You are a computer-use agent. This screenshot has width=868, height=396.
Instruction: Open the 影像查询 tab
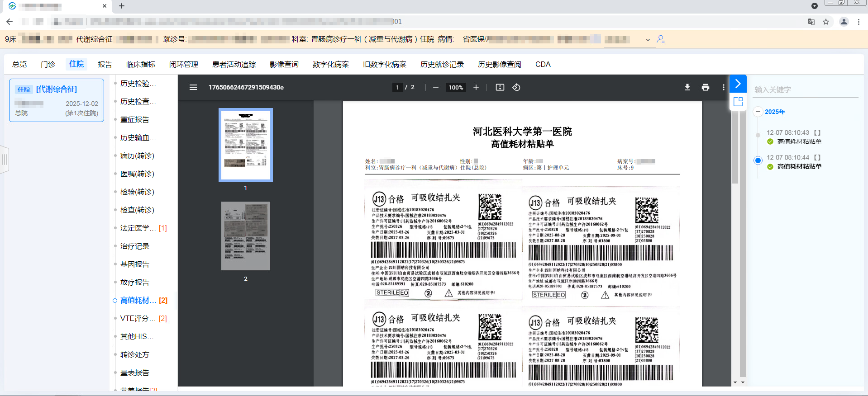click(284, 64)
